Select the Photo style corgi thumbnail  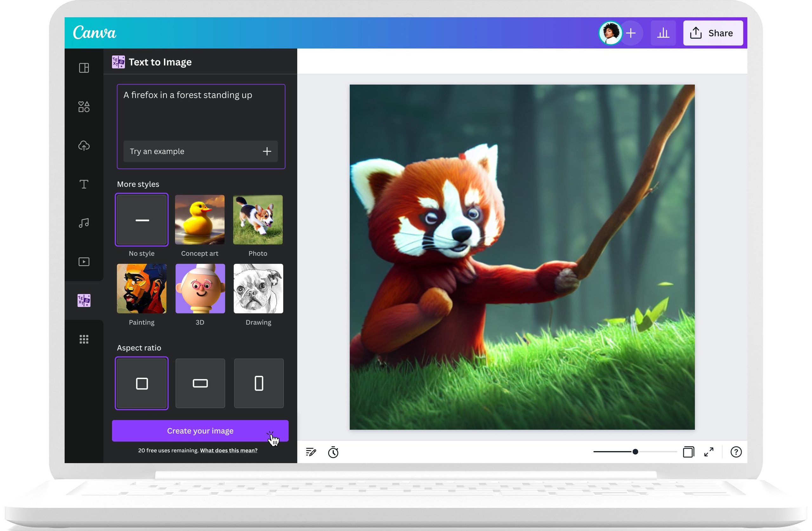click(258, 220)
